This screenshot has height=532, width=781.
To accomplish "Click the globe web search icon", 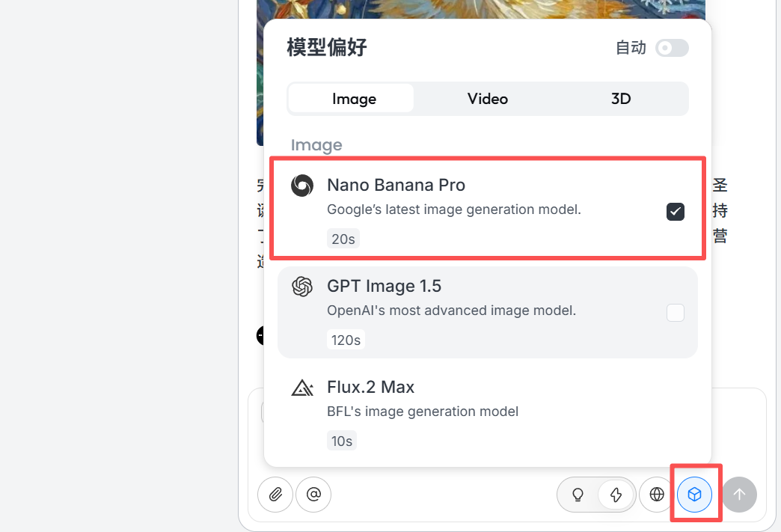I will pyautogui.click(x=657, y=494).
